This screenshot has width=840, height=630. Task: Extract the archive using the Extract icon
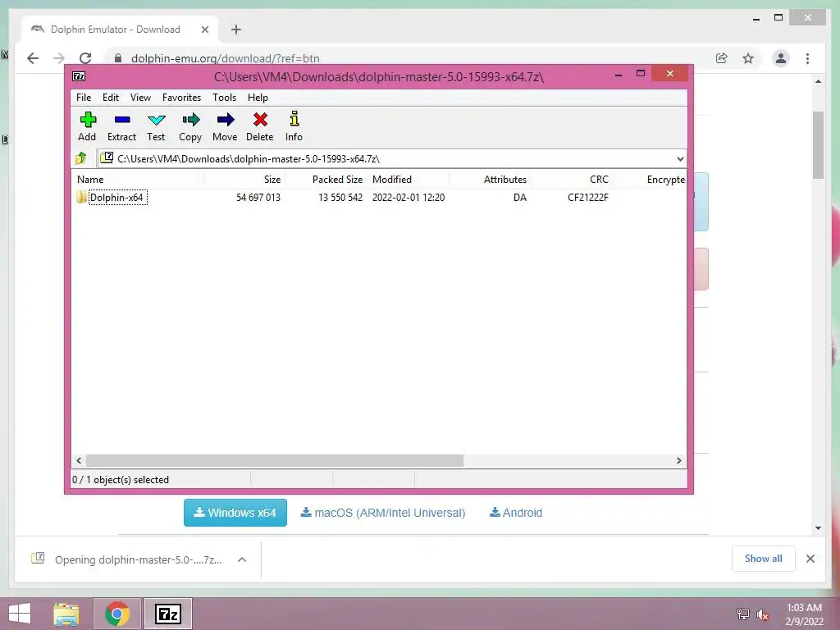point(121,126)
